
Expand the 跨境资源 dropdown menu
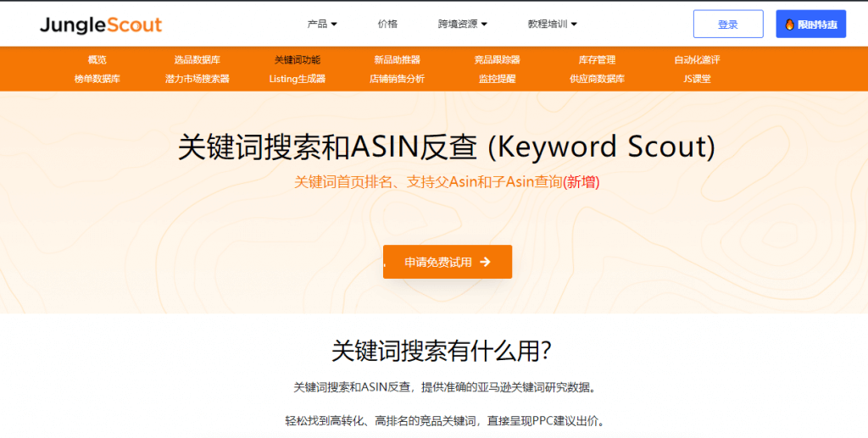tap(463, 24)
